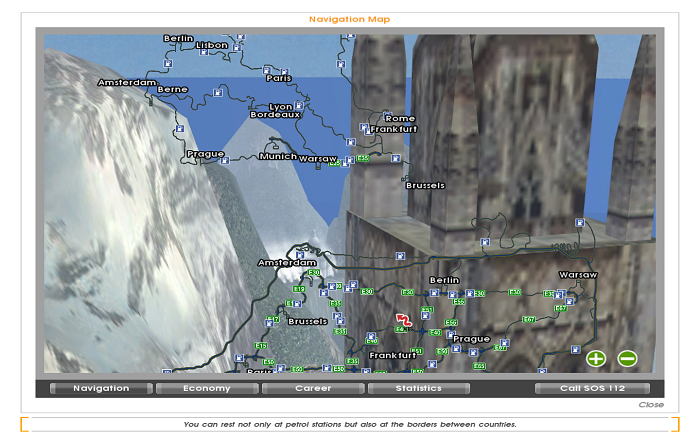Click the Bordeaux city label
The width and height of the screenshot is (700, 437).
point(275,115)
